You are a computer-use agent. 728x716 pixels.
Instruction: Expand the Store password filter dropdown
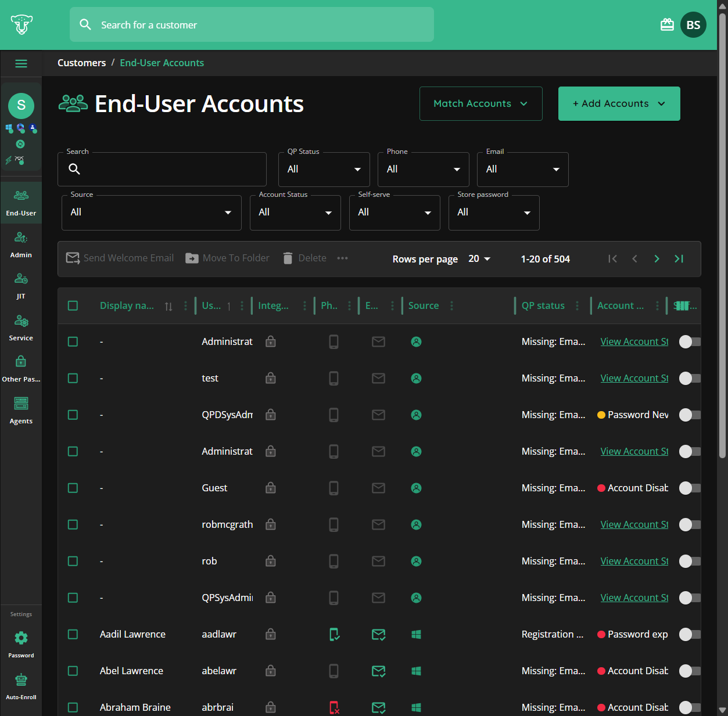(494, 213)
